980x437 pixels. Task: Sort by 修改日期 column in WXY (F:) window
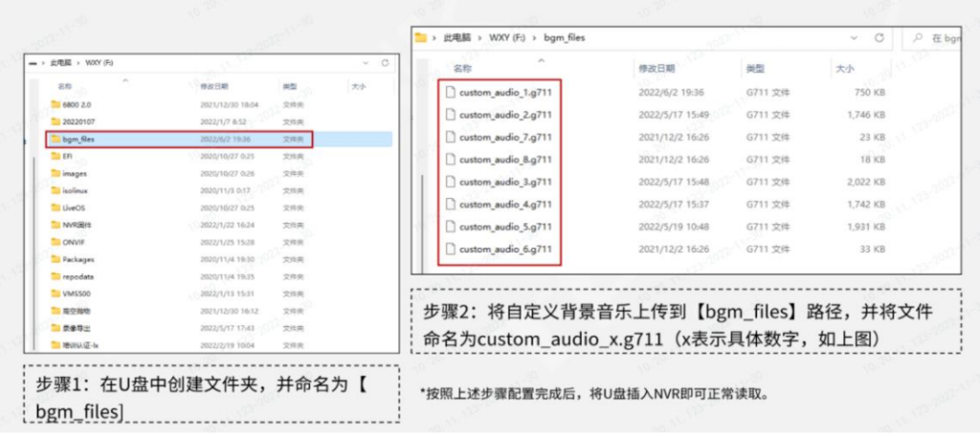click(x=214, y=86)
